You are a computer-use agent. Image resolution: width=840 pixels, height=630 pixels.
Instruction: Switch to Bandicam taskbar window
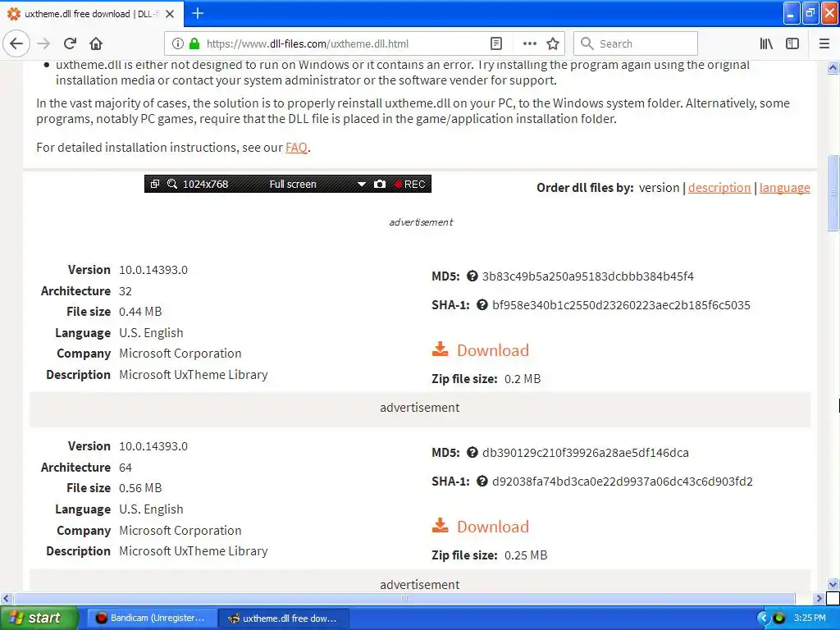(151, 618)
